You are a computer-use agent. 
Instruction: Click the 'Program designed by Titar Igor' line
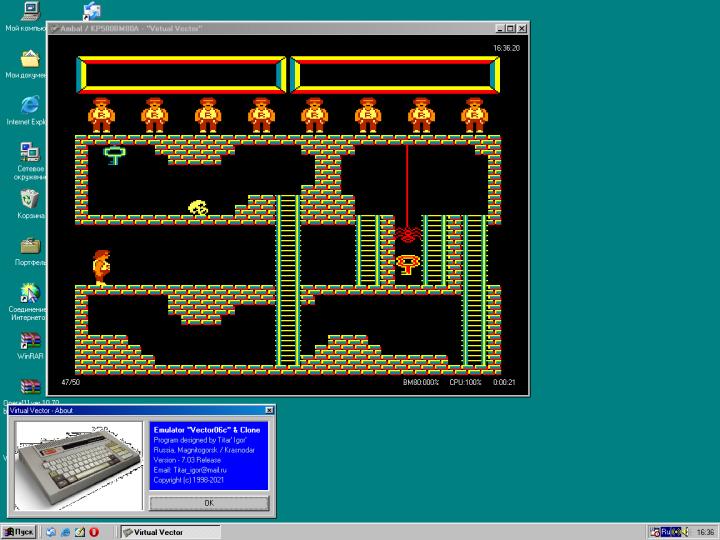[x=200, y=440]
